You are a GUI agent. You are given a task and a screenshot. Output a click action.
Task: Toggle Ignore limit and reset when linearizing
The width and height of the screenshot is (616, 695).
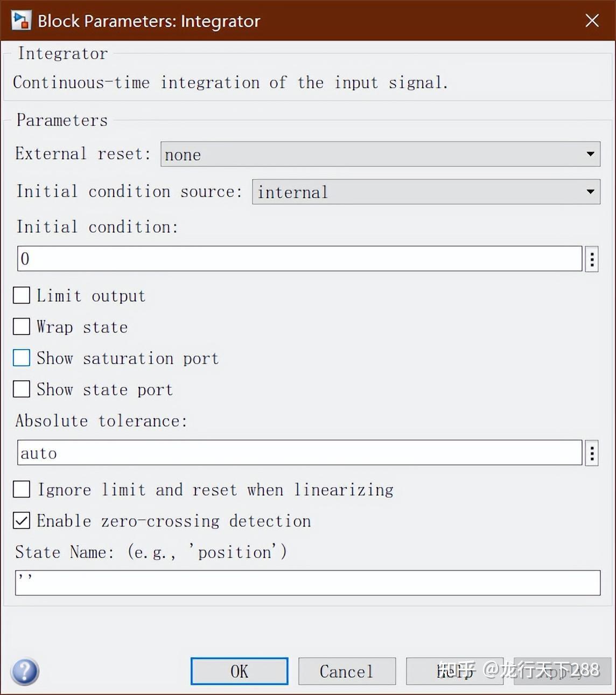[x=22, y=489]
